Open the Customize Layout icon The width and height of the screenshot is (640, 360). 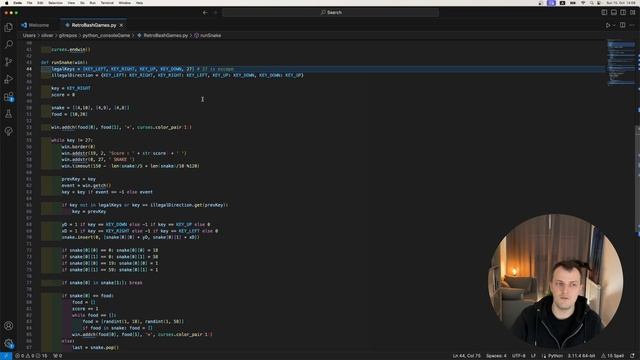tap(633, 13)
